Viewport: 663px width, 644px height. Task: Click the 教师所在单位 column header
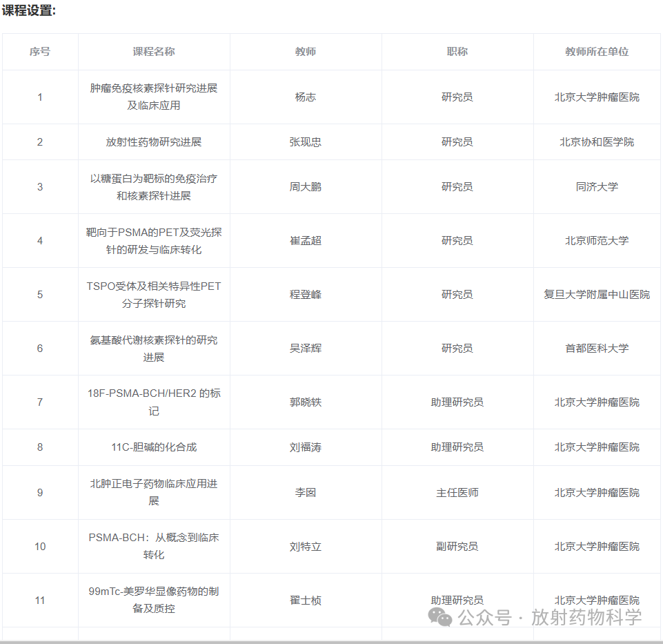tap(597, 52)
